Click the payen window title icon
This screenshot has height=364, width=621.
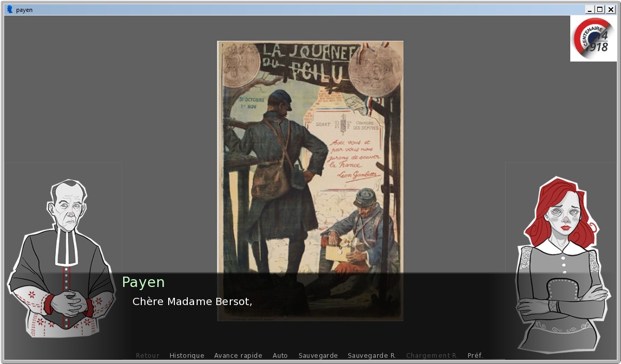click(9, 9)
